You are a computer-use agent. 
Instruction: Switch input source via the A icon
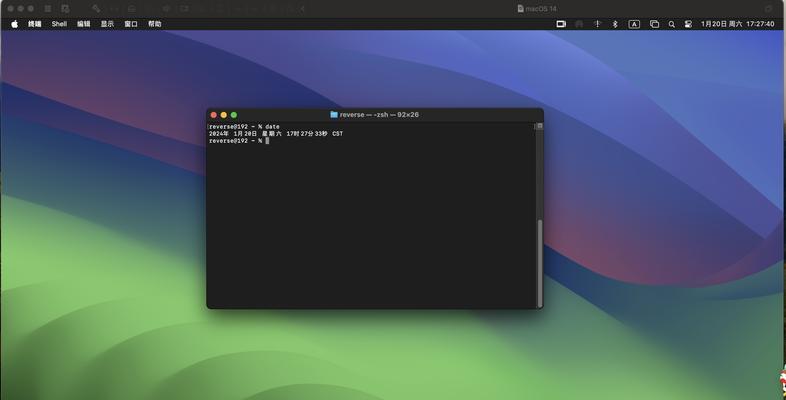tap(634, 24)
